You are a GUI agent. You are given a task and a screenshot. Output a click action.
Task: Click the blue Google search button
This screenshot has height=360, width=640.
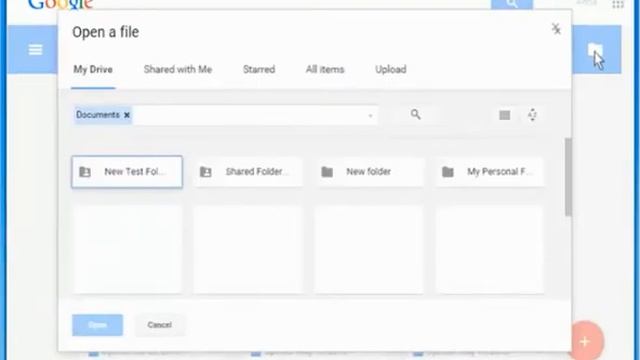[x=511, y=4]
